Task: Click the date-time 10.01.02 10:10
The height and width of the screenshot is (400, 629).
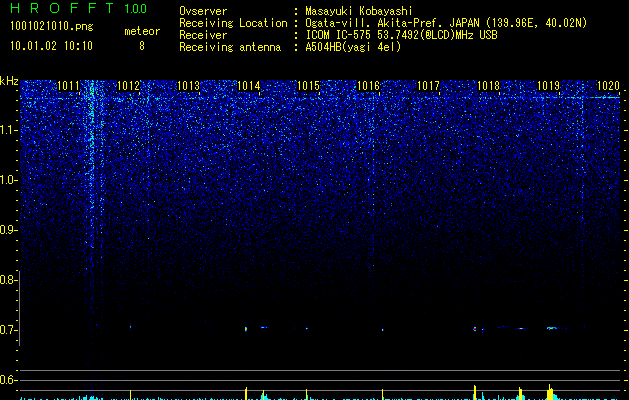Action: tap(51, 46)
